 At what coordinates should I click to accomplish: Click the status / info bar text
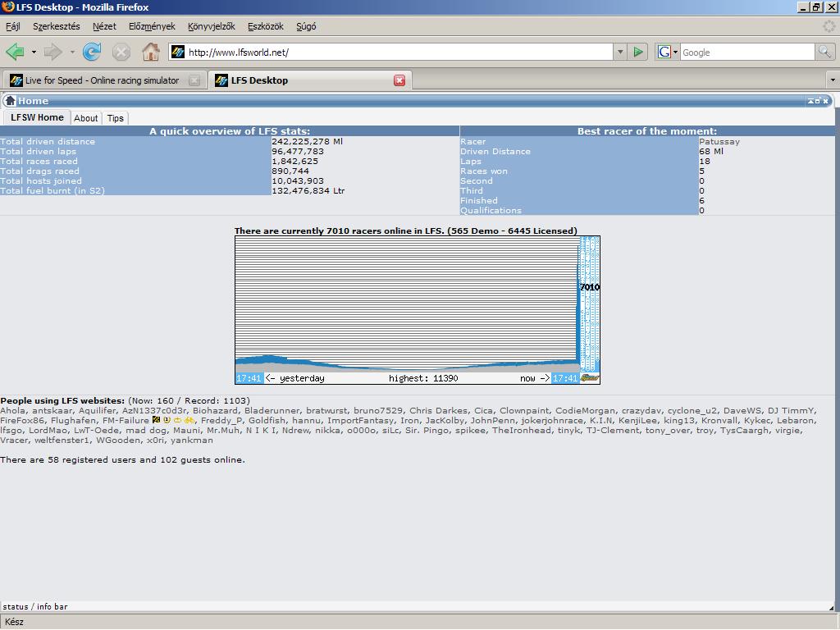(x=34, y=606)
